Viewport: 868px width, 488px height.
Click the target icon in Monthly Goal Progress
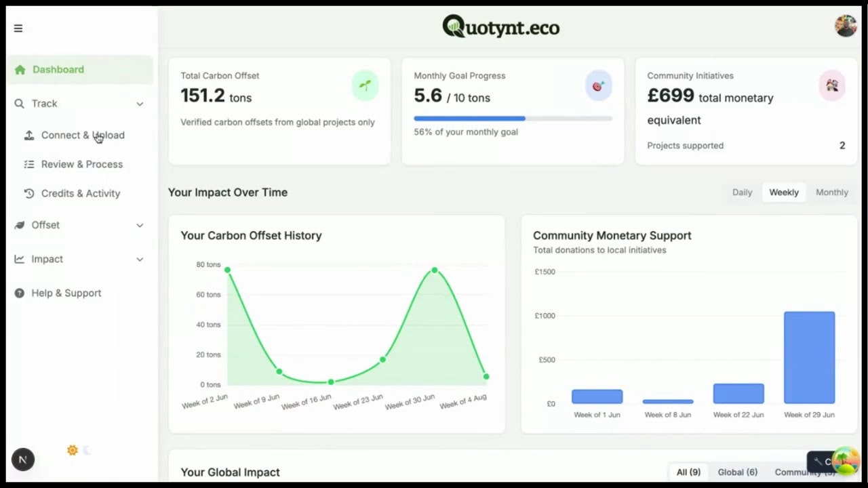(x=598, y=86)
